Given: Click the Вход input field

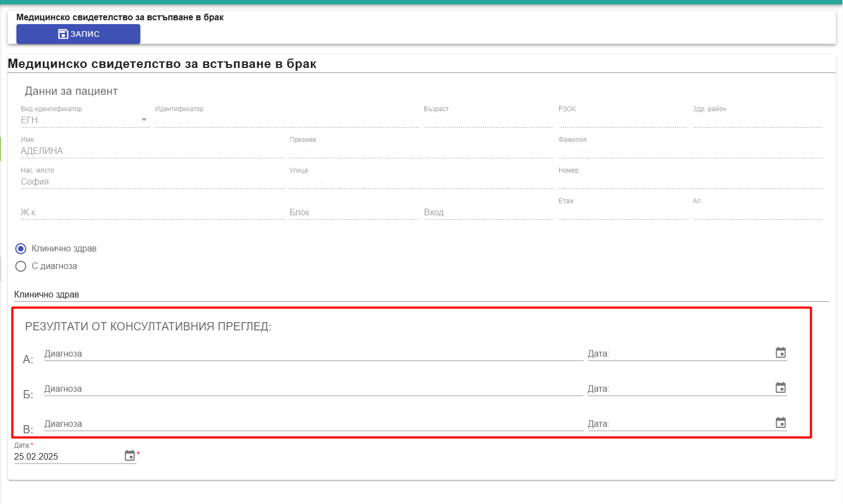Looking at the screenshot, I should tap(489, 212).
